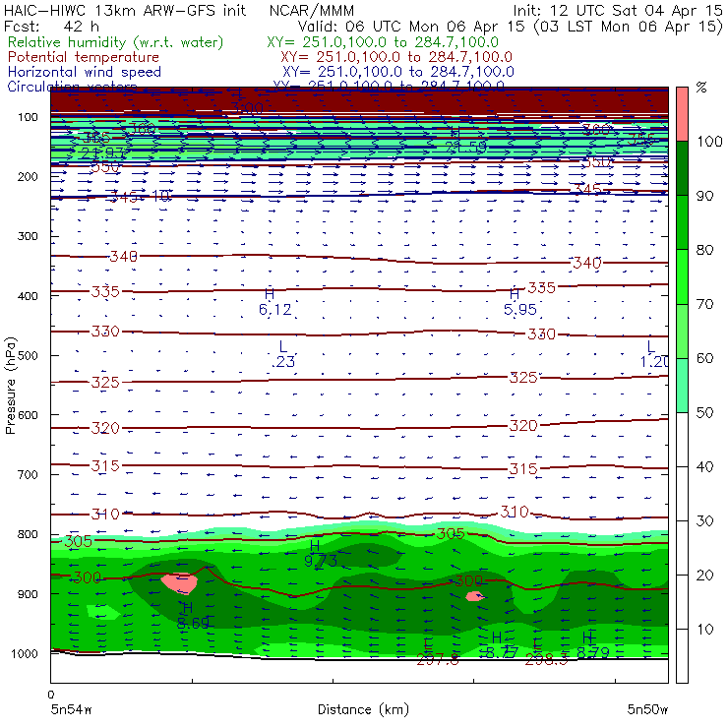This screenshot has height=728, width=728.
Task: Click the '21.59' jet maximum value
Action: point(465,148)
